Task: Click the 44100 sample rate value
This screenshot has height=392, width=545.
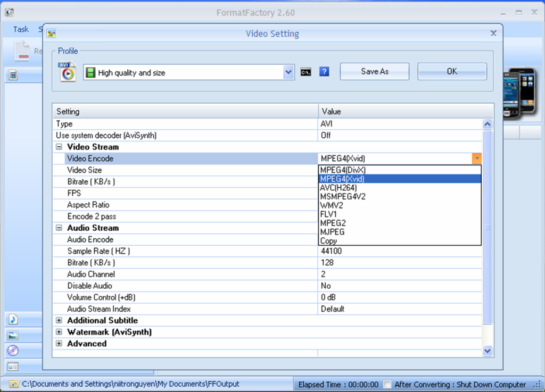Action: [331, 251]
